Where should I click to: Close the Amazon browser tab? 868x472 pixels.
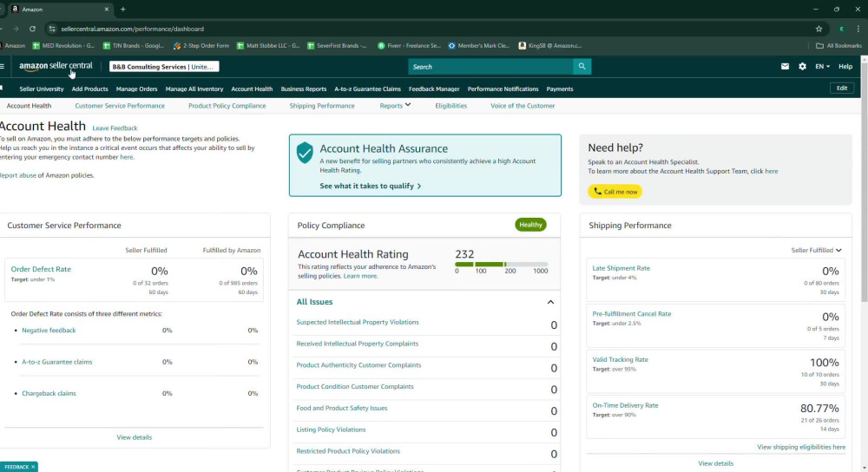(107, 9)
